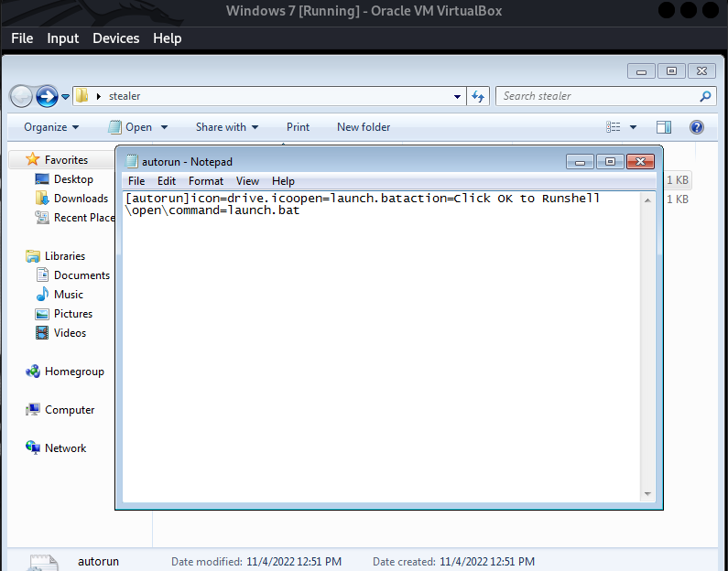Select the stealer breadcrumb in address bar
Screen dimensions: 728x571
tap(125, 96)
